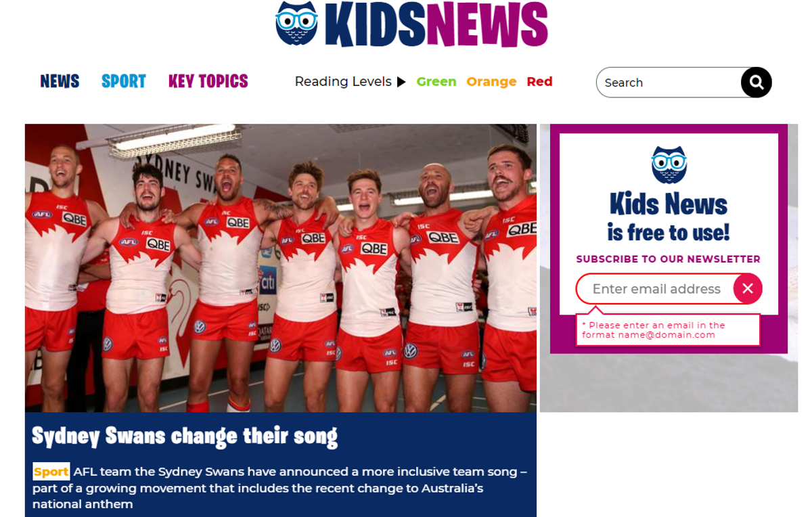Focus the Search text field

[669, 83]
